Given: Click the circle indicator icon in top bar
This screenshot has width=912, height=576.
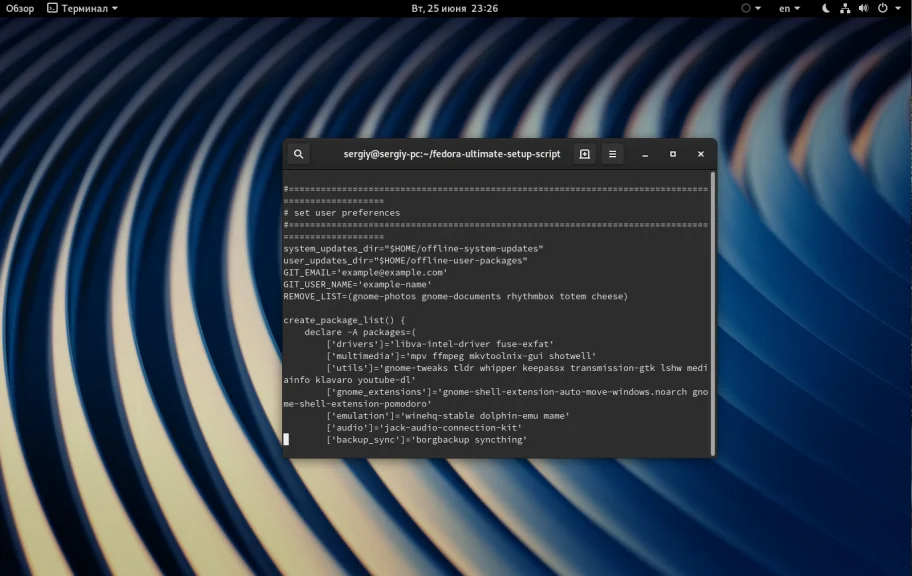Looking at the screenshot, I should (746, 8).
